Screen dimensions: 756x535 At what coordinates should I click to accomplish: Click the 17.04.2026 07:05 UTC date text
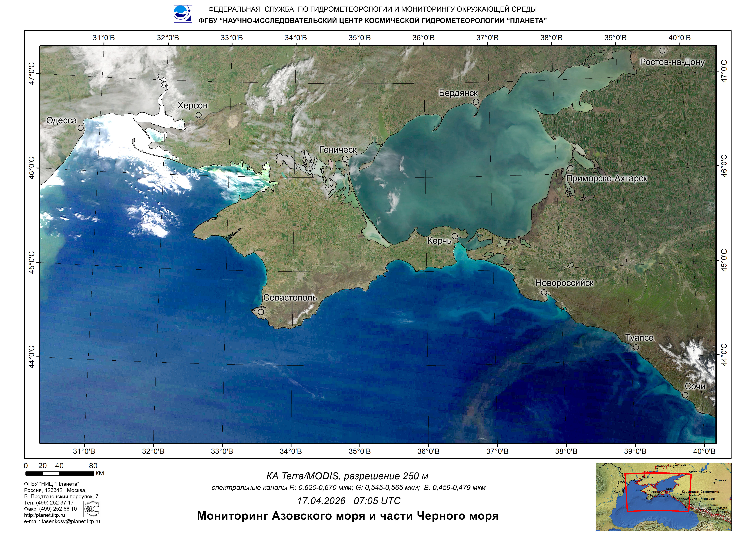(349, 501)
